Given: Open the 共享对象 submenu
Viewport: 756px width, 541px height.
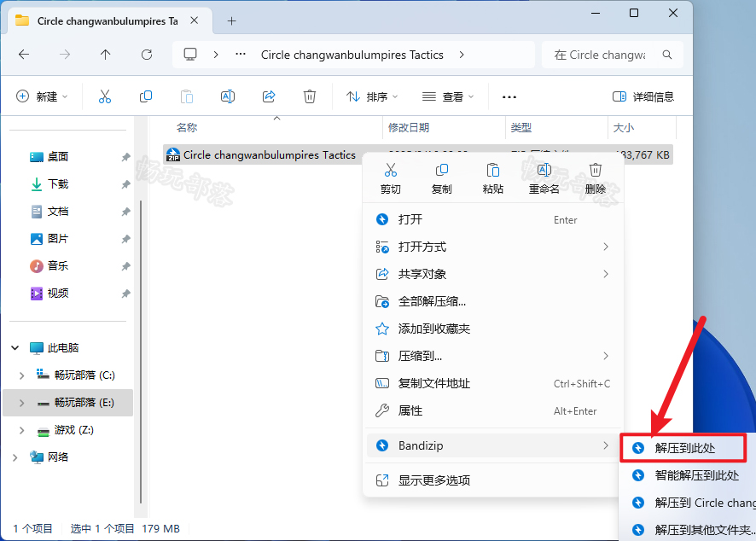Looking at the screenshot, I should click(x=493, y=274).
